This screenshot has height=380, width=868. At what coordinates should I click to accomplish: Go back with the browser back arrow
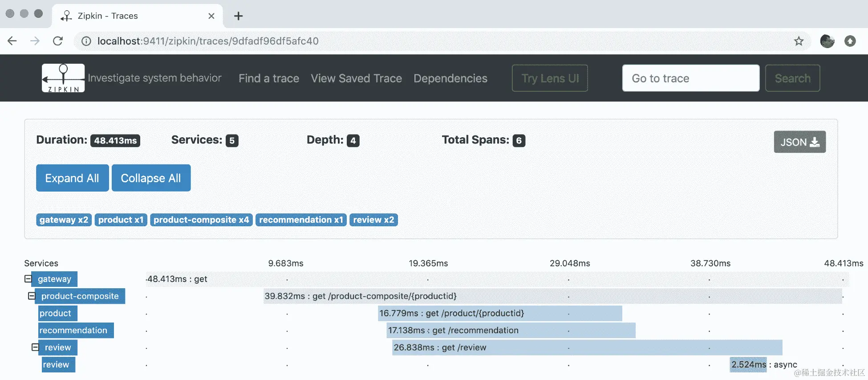coord(12,41)
